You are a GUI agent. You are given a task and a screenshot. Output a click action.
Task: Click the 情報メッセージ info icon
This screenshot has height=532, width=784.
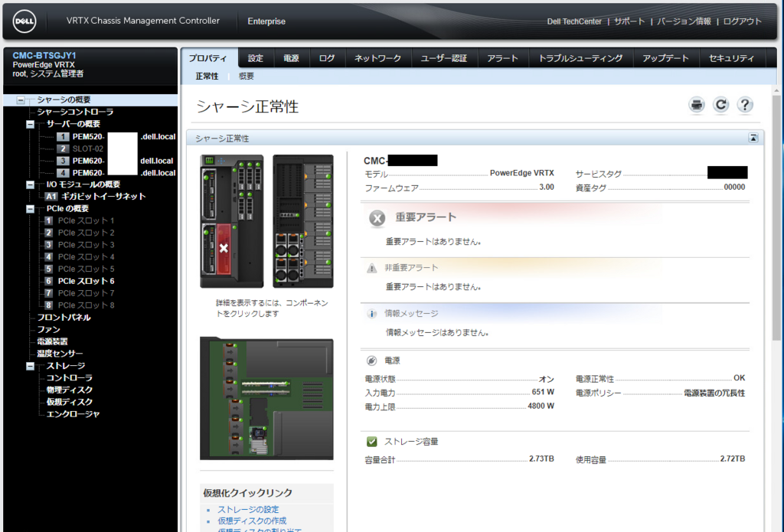click(x=371, y=314)
